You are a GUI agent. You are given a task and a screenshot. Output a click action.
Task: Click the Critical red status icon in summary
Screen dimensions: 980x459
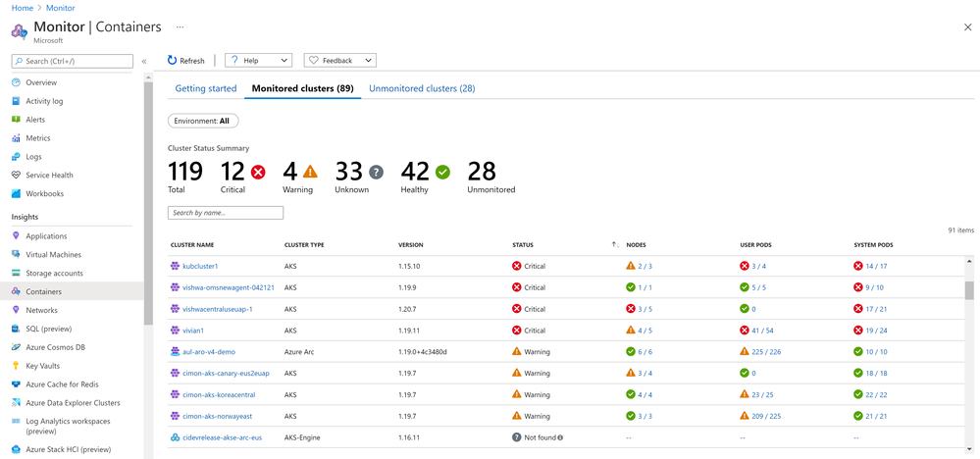[x=257, y=171]
